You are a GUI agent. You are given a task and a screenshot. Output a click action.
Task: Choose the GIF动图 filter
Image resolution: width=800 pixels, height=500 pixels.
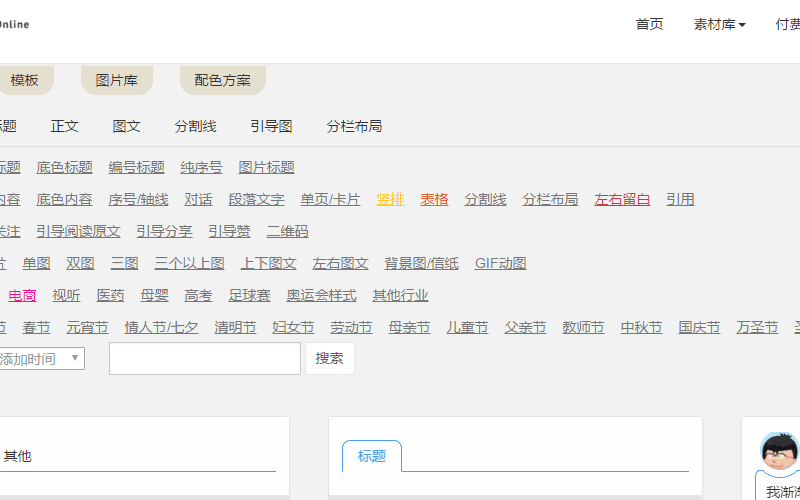point(500,264)
